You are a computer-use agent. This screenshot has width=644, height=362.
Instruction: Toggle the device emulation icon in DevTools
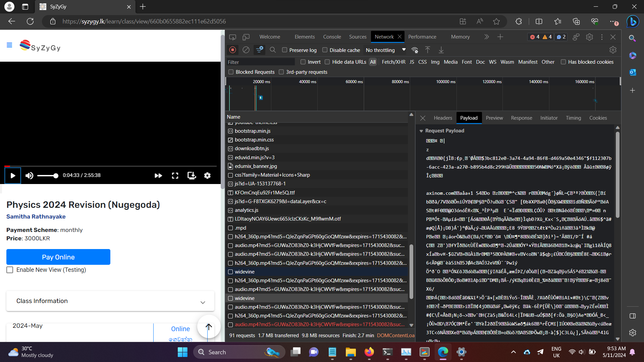click(x=246, y=37)
